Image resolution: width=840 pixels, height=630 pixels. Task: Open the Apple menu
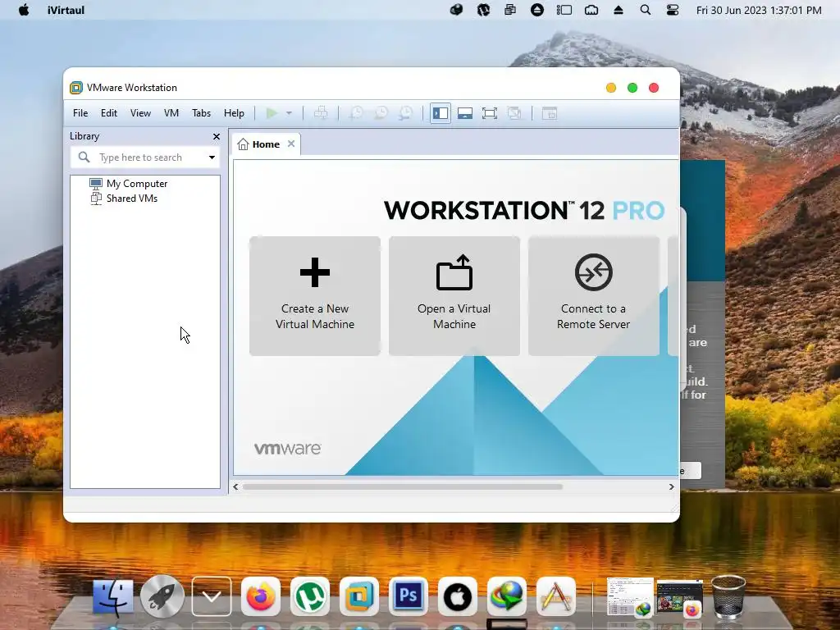(x=24, y=10)
